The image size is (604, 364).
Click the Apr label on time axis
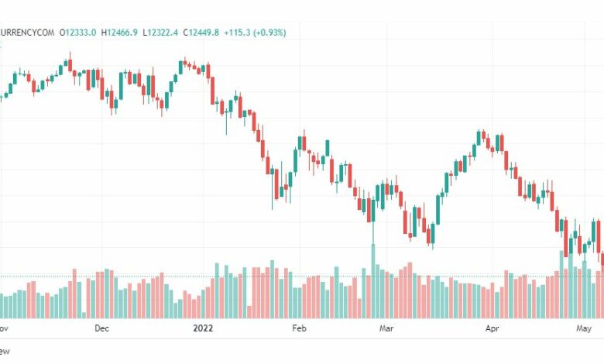coord(492,328)
